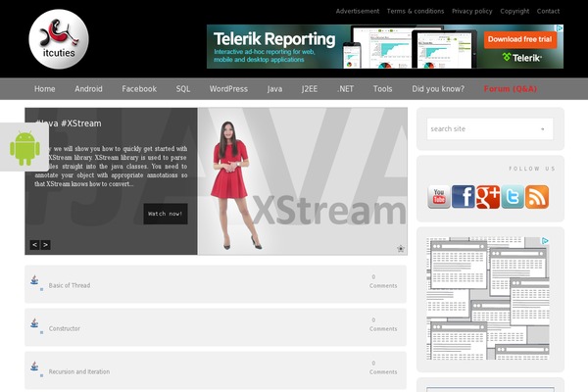
Task: Click the XStream slide image of woman
Action: pos(303,181)
